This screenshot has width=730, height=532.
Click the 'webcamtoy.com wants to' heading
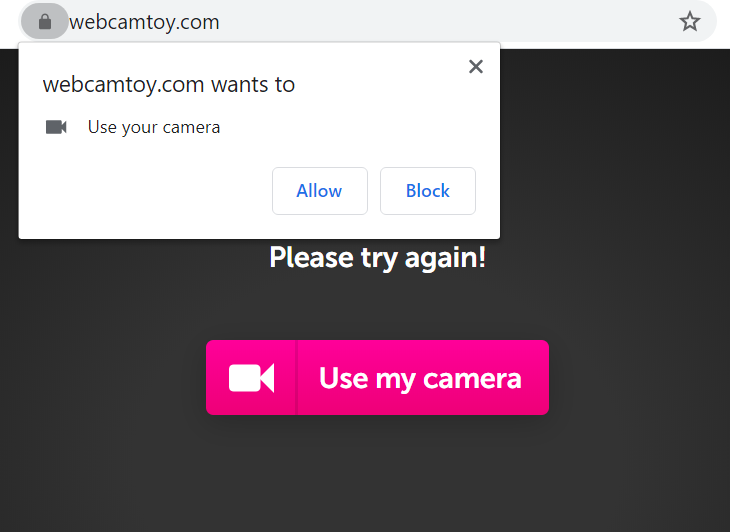pos(169,85)
